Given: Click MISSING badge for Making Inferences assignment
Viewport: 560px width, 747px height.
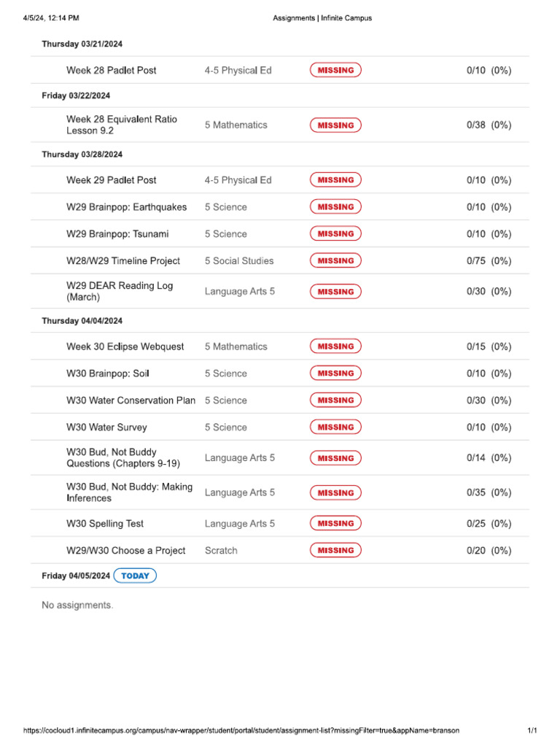Looking at the screenshot, I should click(x=335, y=493).
